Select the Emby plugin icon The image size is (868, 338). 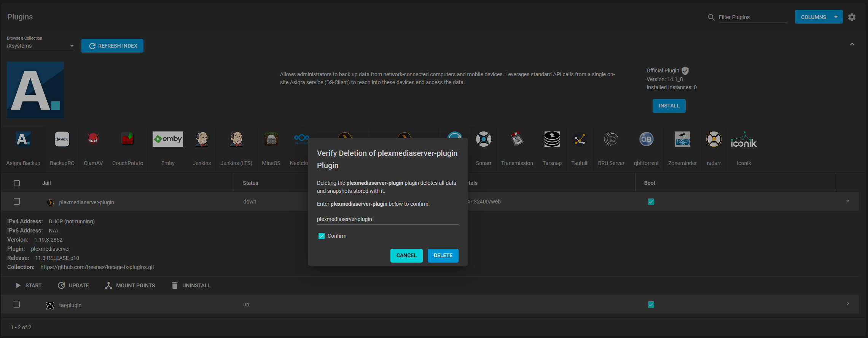[168, 139]
